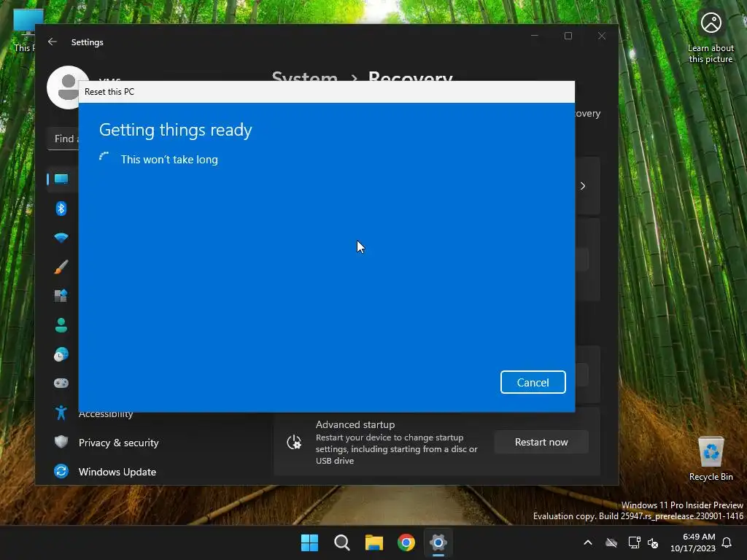Open Privacy & security settings
The width and height of the screenshot is (747, 560).
(x=119, y=443)
